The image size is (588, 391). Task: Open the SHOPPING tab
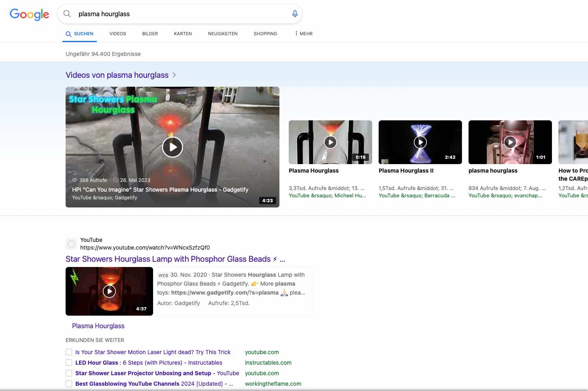point(266,34)
